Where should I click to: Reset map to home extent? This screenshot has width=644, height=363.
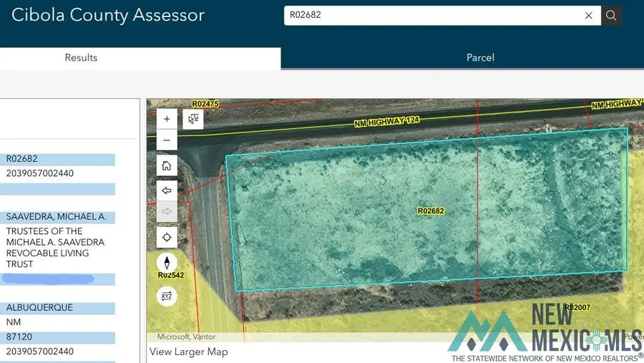167,166
